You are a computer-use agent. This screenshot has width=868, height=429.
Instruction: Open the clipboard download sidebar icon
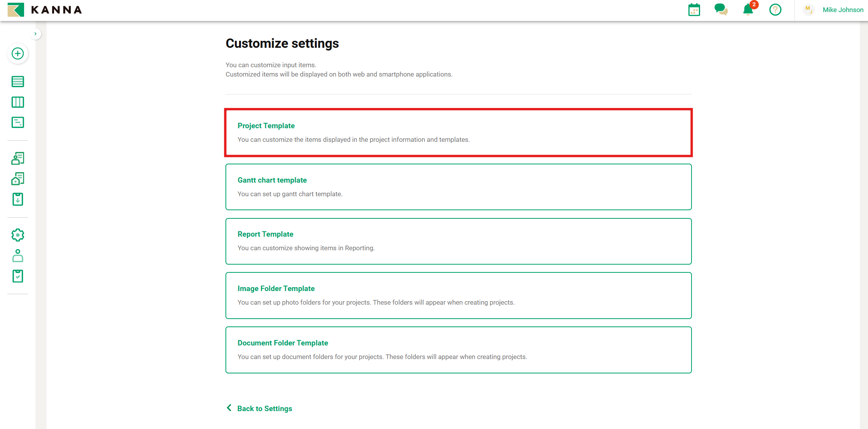17,199
